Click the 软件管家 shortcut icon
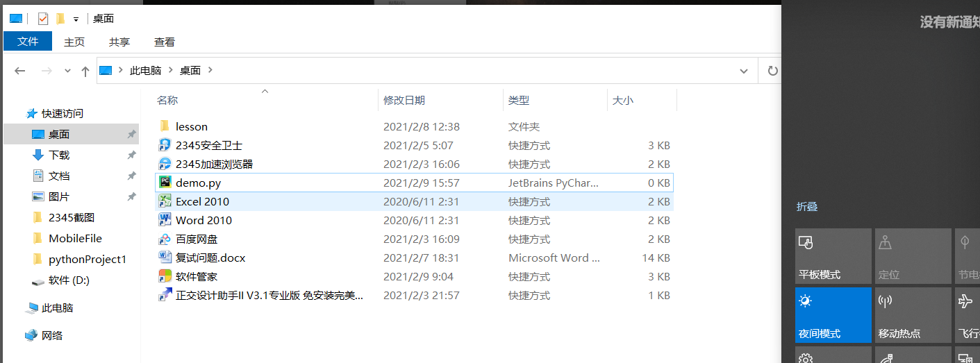 165,276
